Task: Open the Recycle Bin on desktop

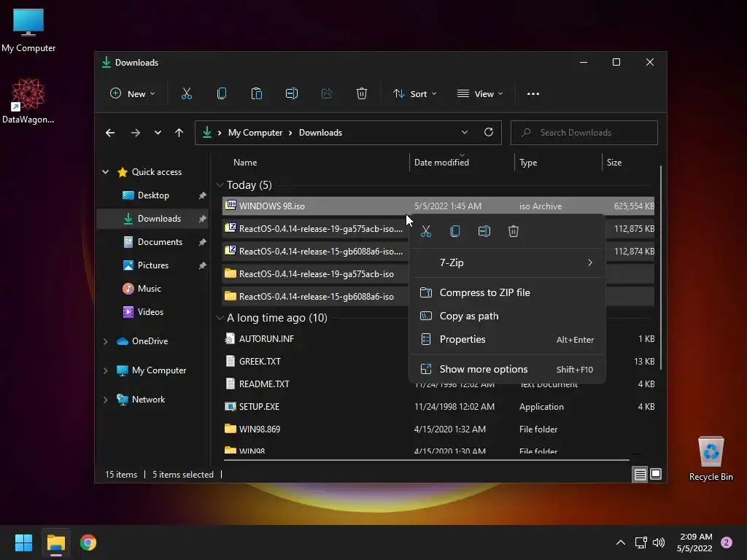Action: (711, 459)
